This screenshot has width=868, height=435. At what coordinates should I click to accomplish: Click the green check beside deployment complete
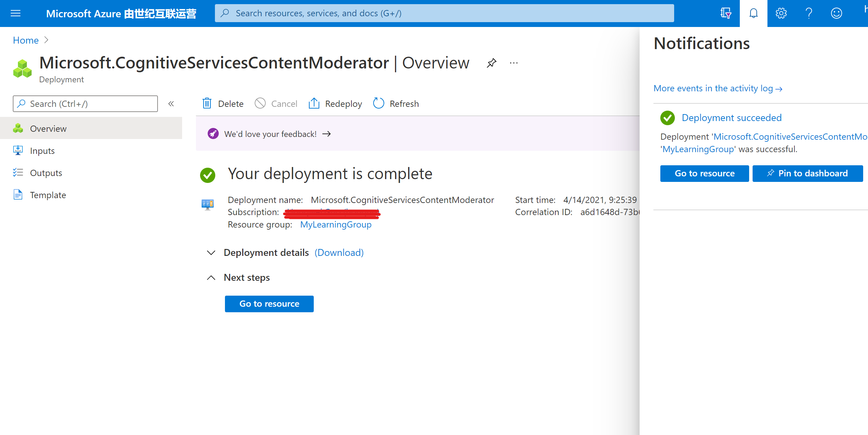coord(208,175)
